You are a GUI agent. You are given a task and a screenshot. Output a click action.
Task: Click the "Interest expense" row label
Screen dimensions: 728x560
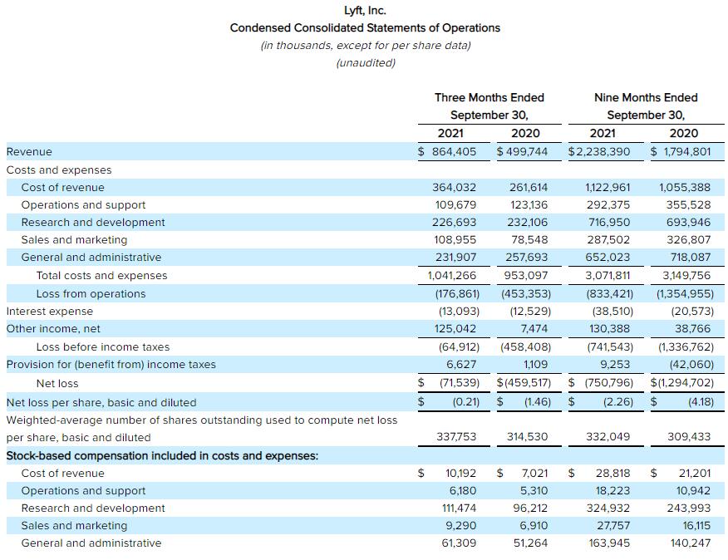coord(50,311)
